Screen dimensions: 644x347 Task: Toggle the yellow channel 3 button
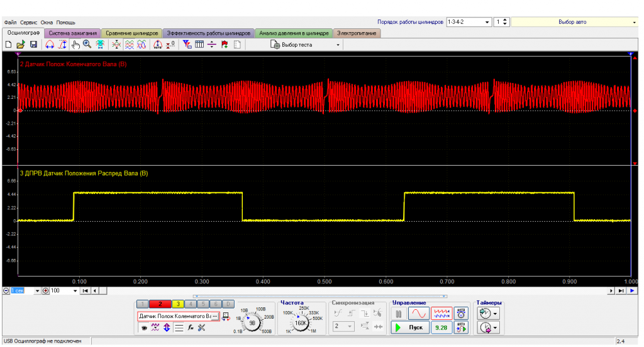[178, 304]
